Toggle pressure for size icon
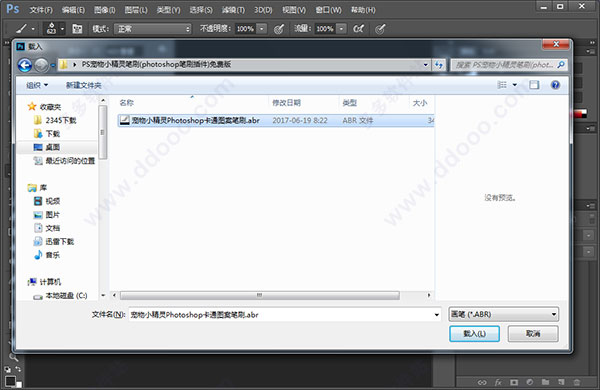600x390 pixels. (380, 29)
